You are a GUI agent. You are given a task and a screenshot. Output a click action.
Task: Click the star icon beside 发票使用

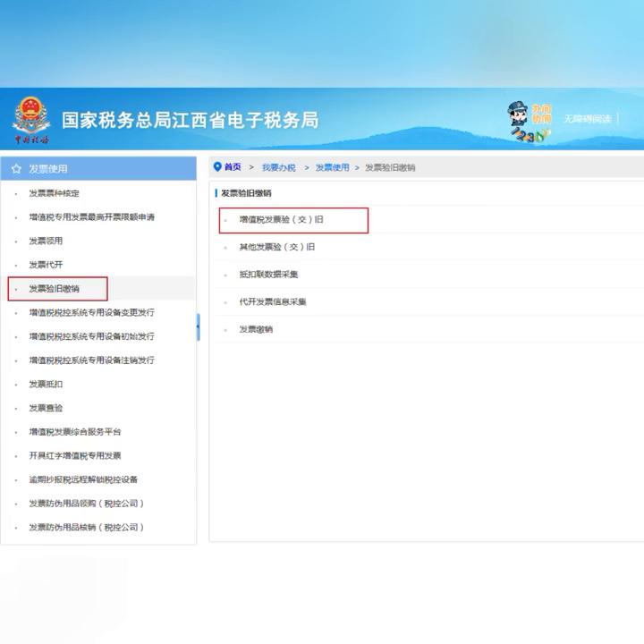tap(16, 169)
